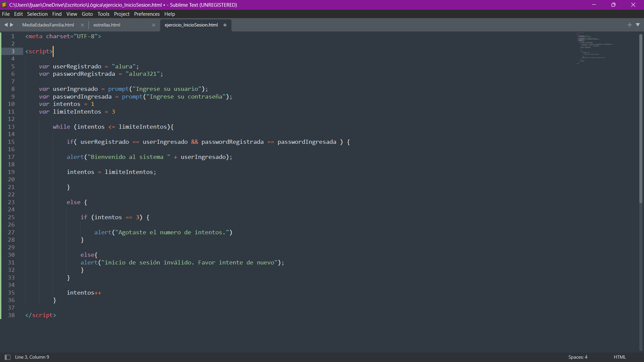Image resolution: width=644 pixels, height=362 pixels.
Task: Open the Tools menu
Action: click(x=103, y=14)
